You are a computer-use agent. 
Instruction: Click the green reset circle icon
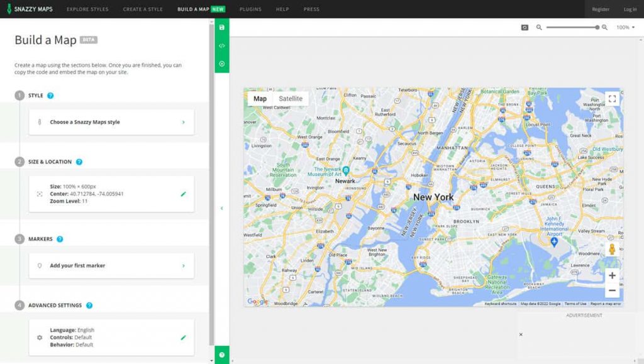click(222, 63)
